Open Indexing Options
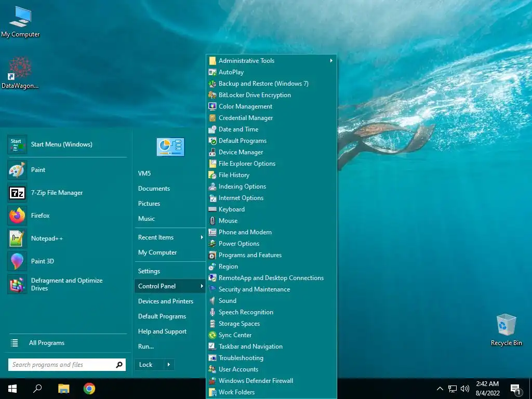 click(271, 187)
